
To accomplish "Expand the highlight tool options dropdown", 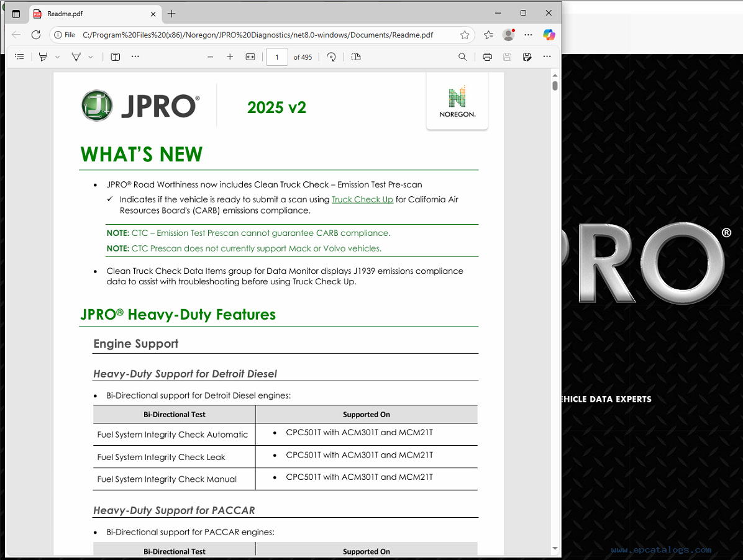I will pos(57,56).
